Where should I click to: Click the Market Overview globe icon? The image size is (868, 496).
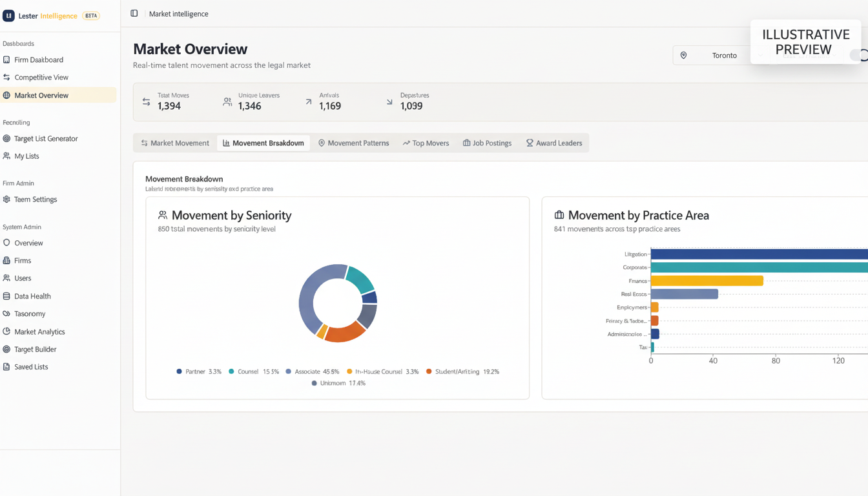point(6,95)
